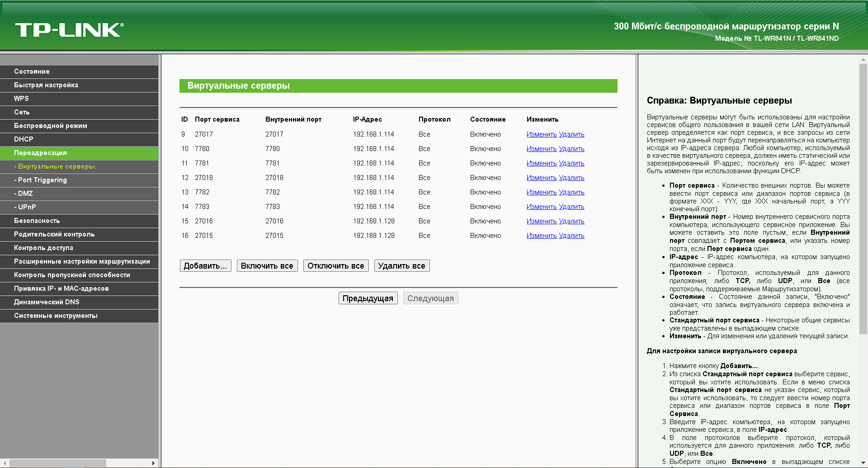868x468 pixels.
Task: Edit the port 7781 entry
Action: tap(542, 163)
